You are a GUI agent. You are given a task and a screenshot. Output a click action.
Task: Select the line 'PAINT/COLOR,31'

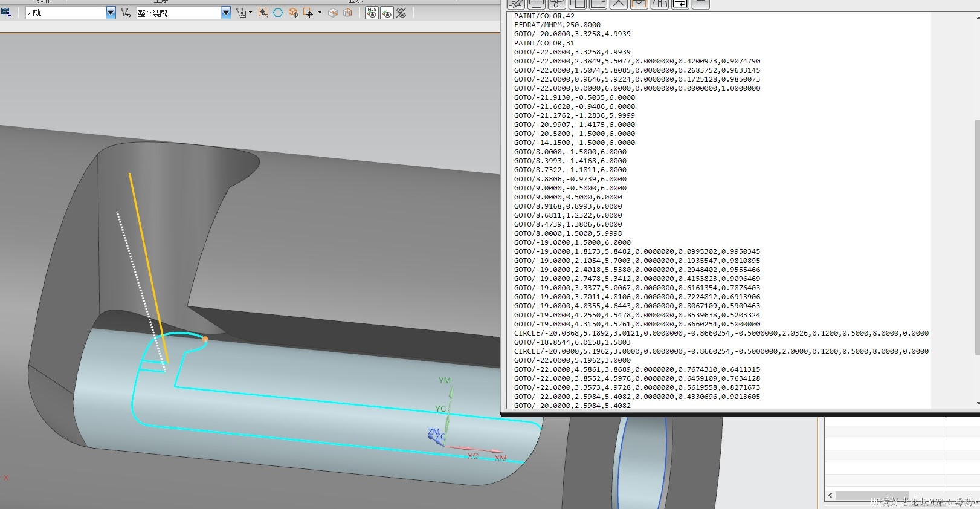544,43
